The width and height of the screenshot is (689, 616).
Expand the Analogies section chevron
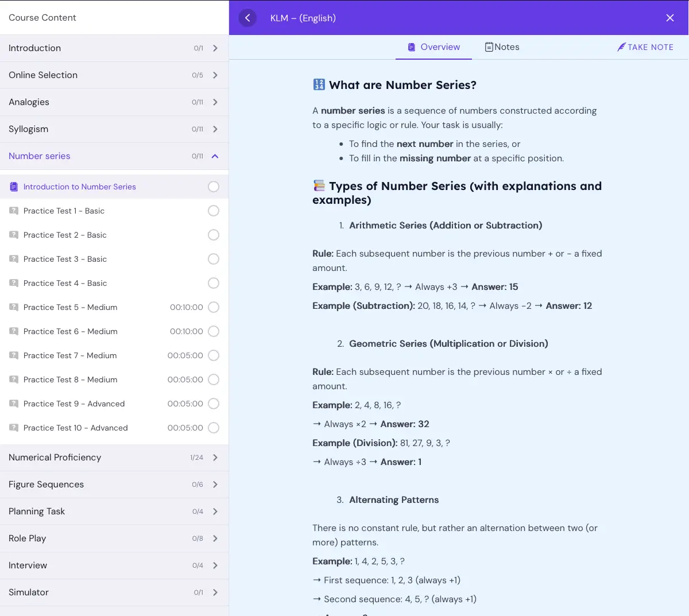215,102
